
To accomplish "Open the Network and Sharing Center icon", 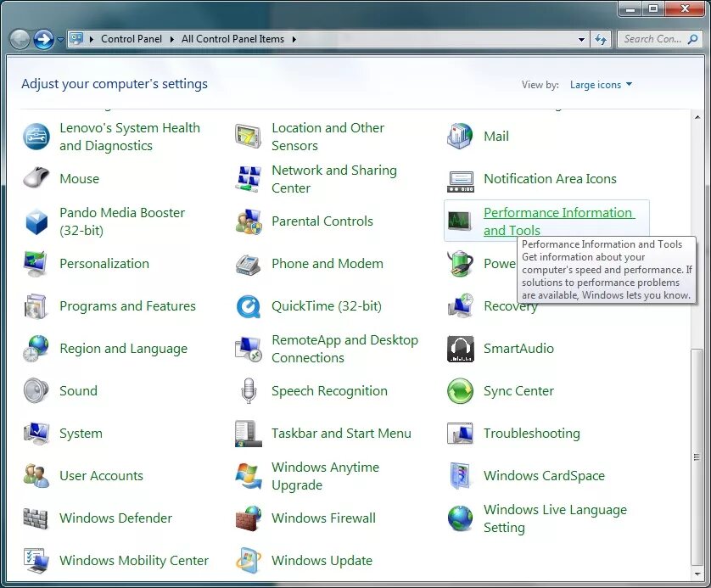I will (x=248, y=179).
